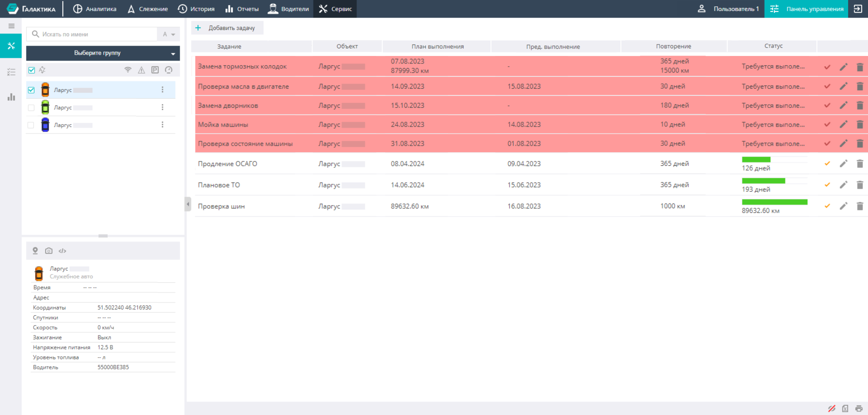Open the bar chart statistics sidebar icon
The height and width of the screenshot is (415, 868).
pos(11,97)
